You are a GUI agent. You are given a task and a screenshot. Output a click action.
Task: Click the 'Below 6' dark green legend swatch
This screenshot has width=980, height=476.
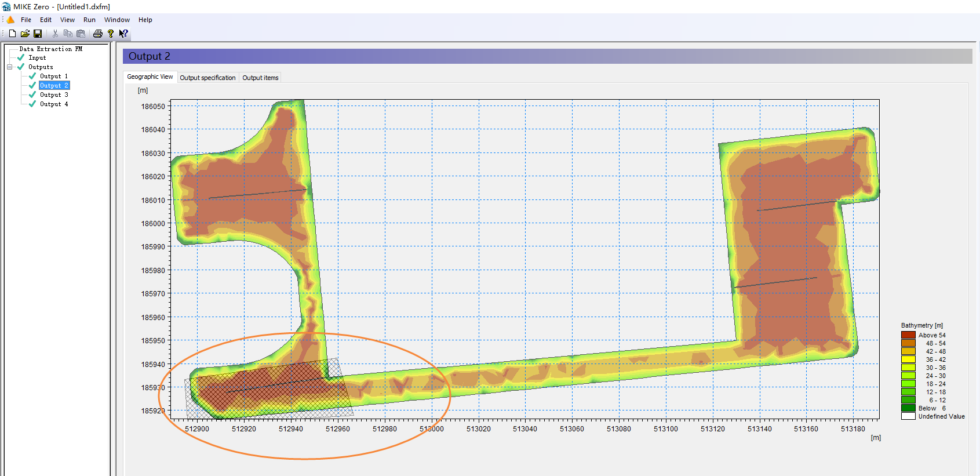click(x=908, y=408)
